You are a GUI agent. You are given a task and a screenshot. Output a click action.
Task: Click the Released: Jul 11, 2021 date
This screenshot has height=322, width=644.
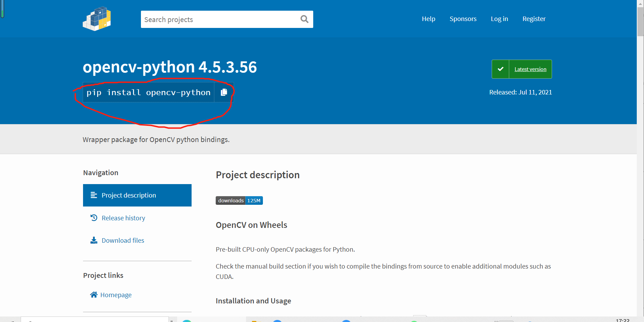point(521,92)
